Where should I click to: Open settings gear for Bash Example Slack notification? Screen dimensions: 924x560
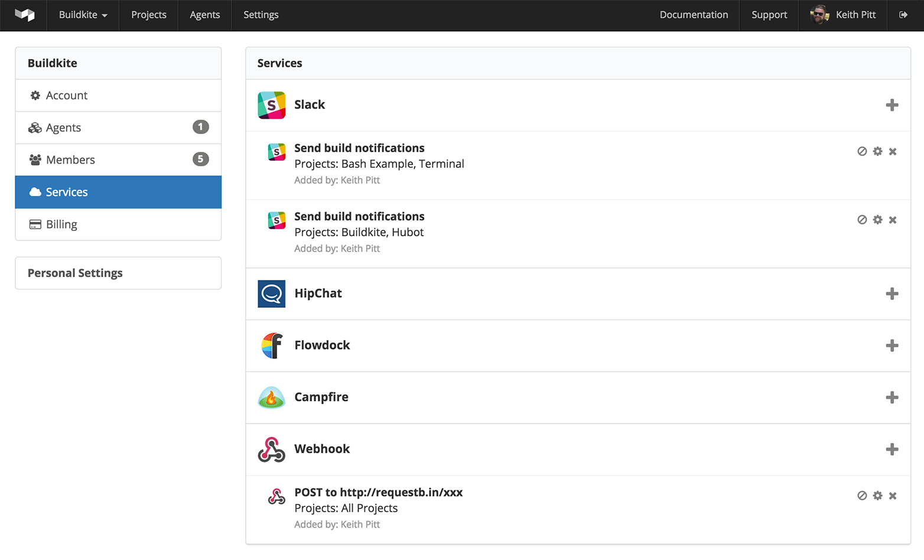pos(877,151)
